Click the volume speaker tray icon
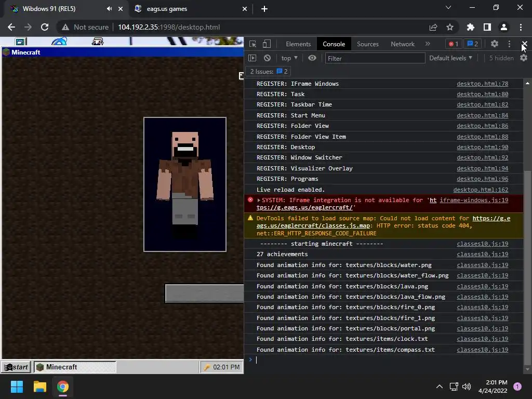The image size is (532, 399). (467, 387)
